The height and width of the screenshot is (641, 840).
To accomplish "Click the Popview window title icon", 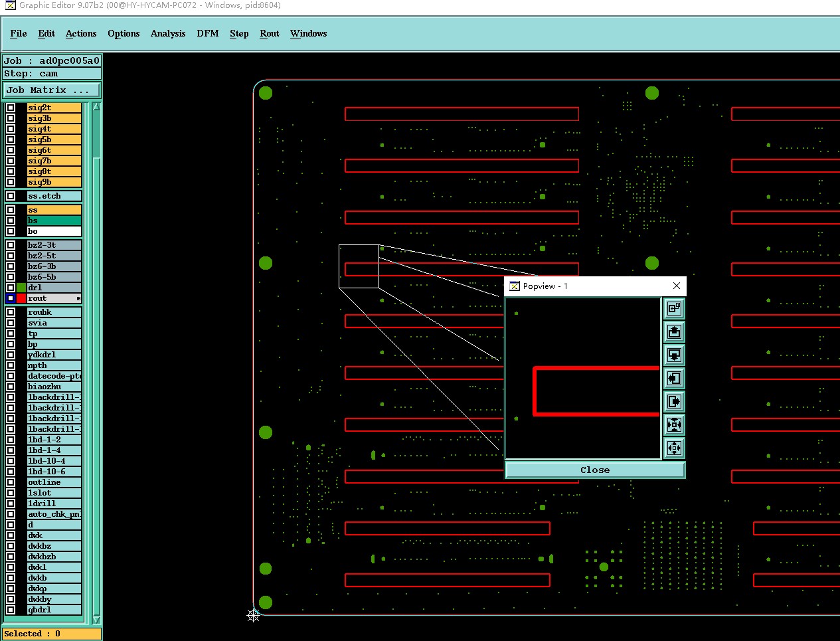I will 515,286.
